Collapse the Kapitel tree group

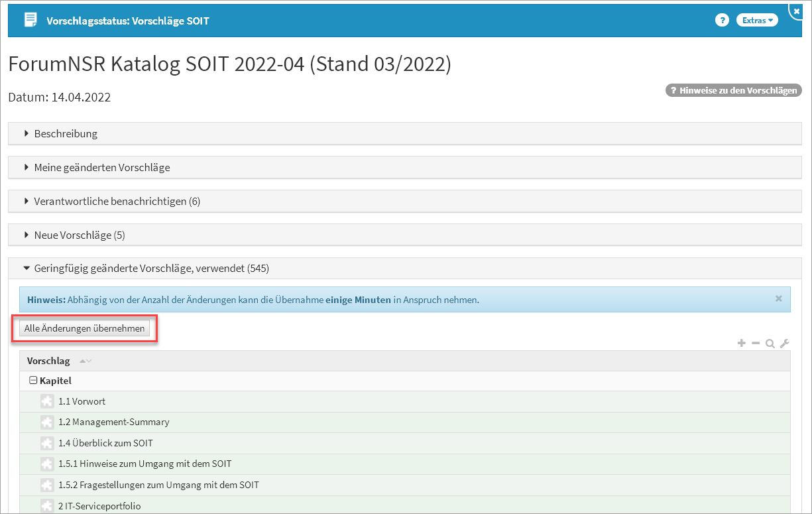tap(33, 381)
